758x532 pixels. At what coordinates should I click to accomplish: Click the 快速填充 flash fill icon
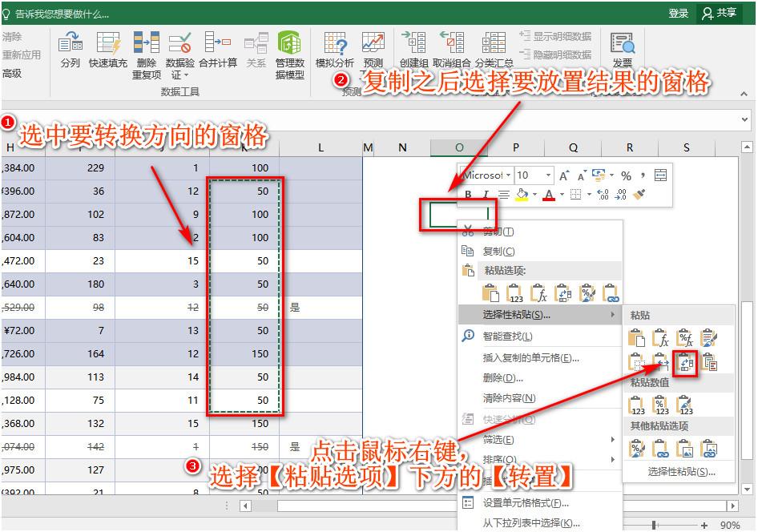coord(108,42)
